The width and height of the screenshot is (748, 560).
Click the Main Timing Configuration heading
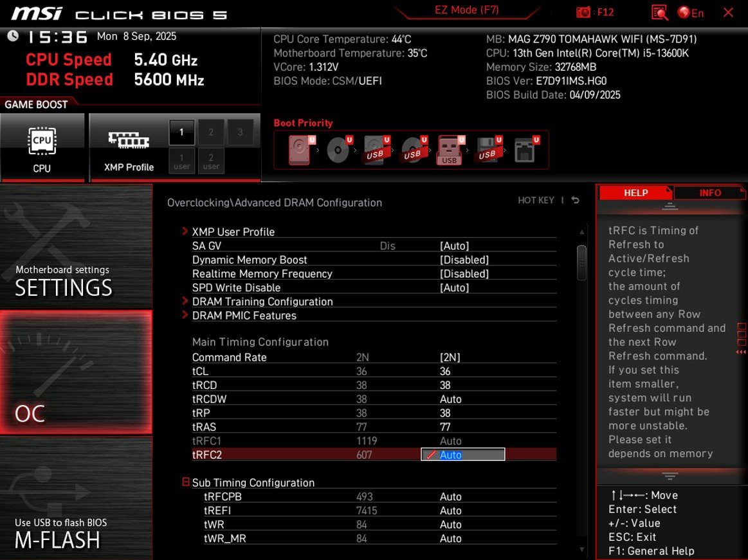[x=260, y=342]
